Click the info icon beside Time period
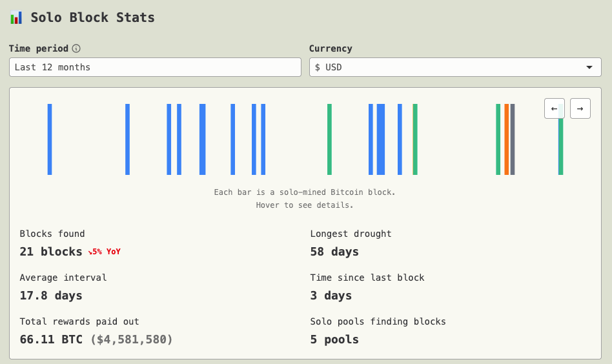Viewport: 612px width, 364px height. tap(76, 48)
